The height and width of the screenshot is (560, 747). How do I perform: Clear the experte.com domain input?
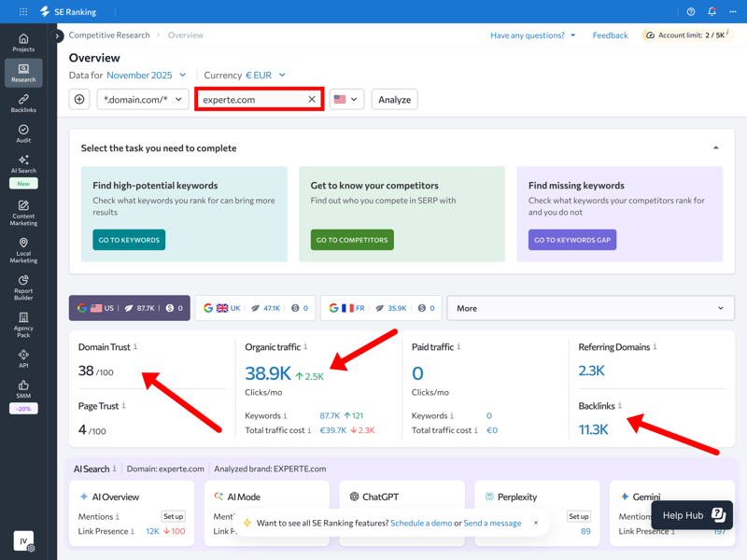tap(312, 99)
